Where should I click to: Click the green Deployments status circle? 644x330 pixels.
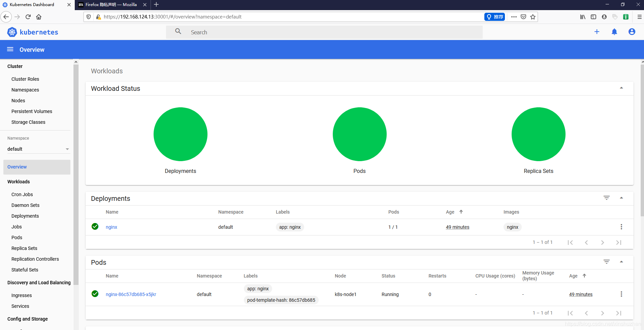pos(181,134)
